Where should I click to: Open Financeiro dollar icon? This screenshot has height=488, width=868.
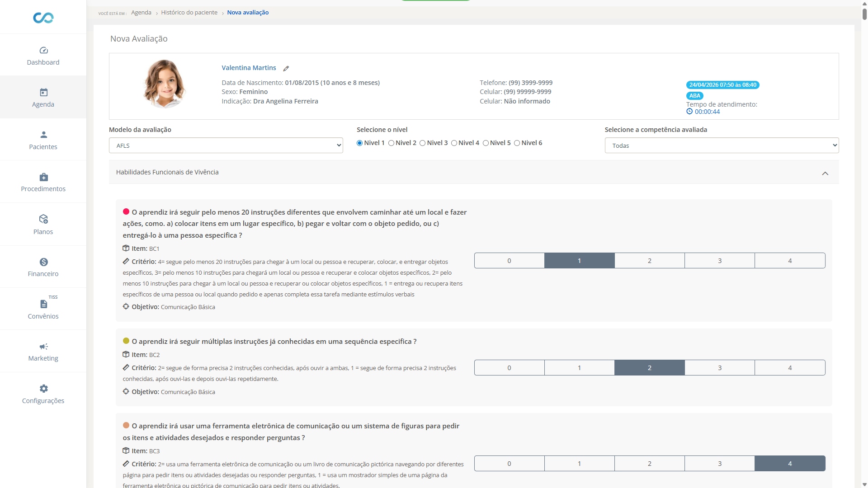coord(43,262)
